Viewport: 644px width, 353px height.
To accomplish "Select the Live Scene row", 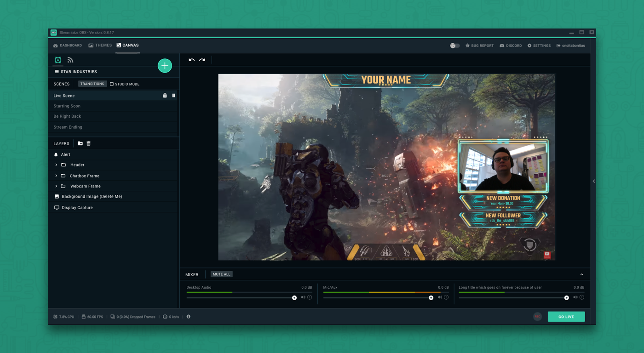I will coord(113,96).
